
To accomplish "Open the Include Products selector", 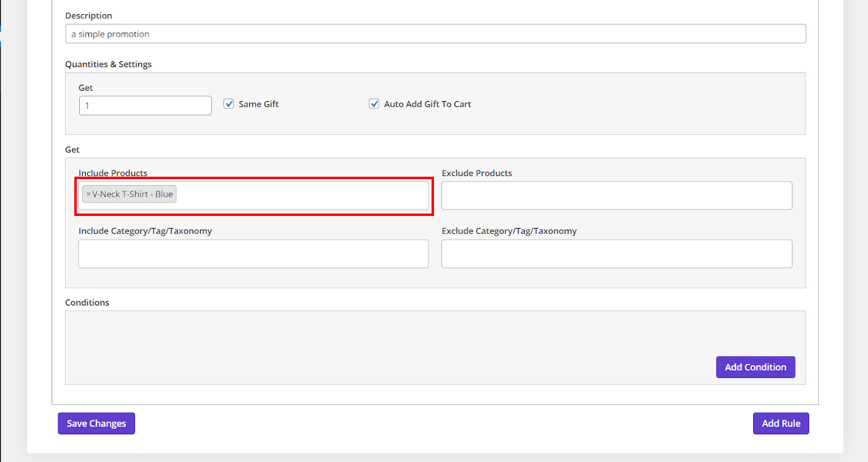I will tap(301, 195).
